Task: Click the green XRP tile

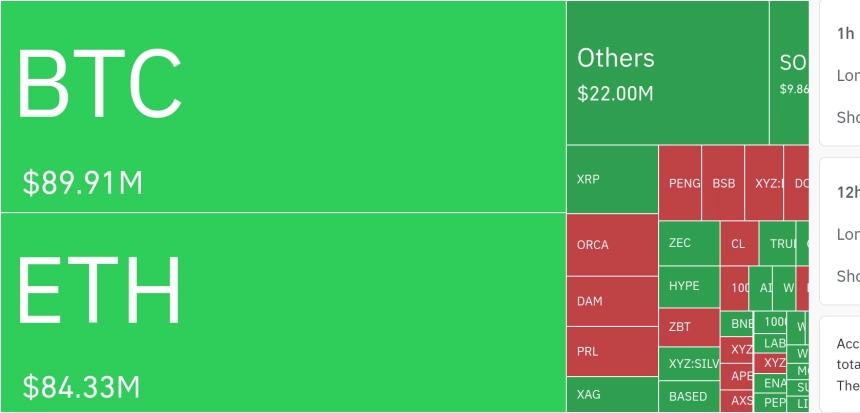Action: point(612,179)
